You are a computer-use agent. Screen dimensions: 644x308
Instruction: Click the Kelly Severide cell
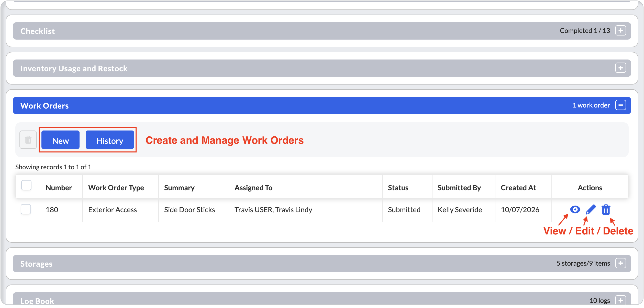[460, 210]
